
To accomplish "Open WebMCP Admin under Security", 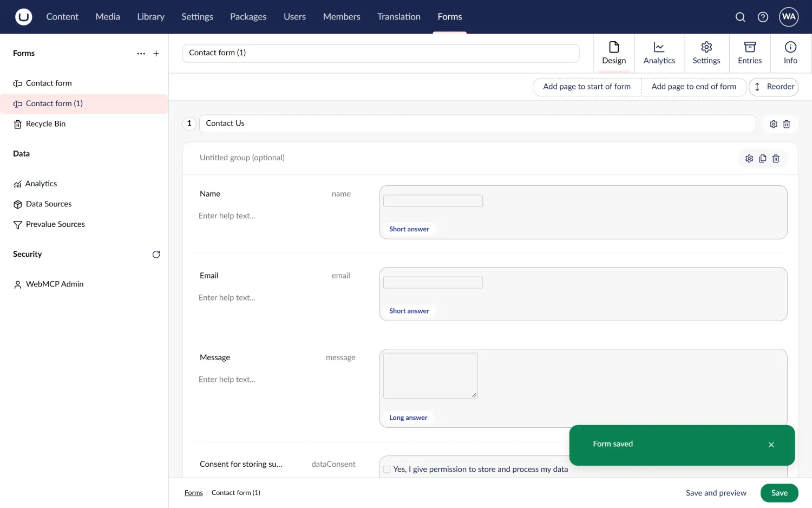I will pyautogui.click(x=84, y=284).
